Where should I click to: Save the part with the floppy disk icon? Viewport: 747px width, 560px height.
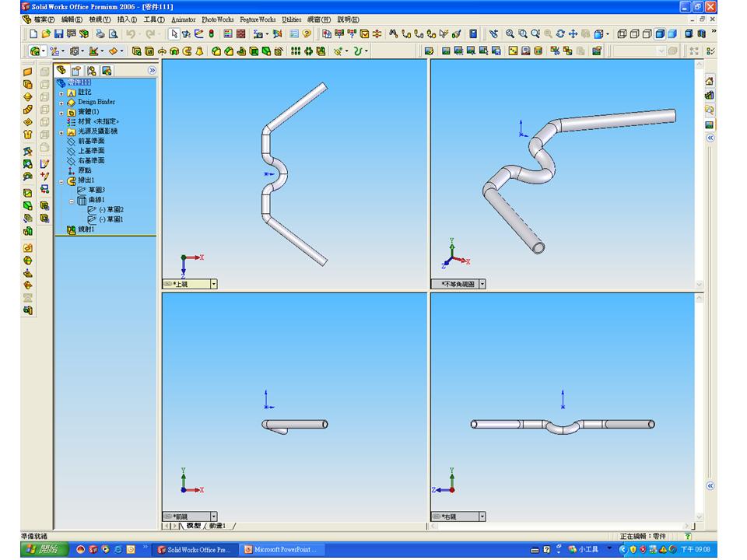(58, 33)
